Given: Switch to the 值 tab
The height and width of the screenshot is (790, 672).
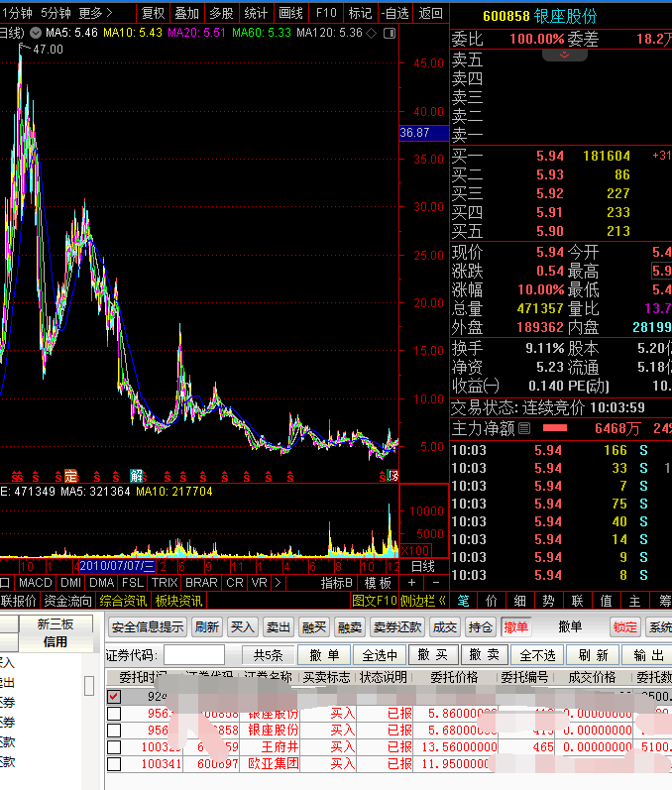Looking at the screenshot, I should coord(606,601).
